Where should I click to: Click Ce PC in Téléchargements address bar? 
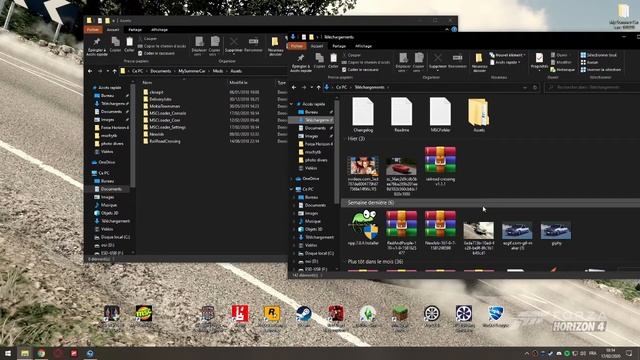click(341, 87)
